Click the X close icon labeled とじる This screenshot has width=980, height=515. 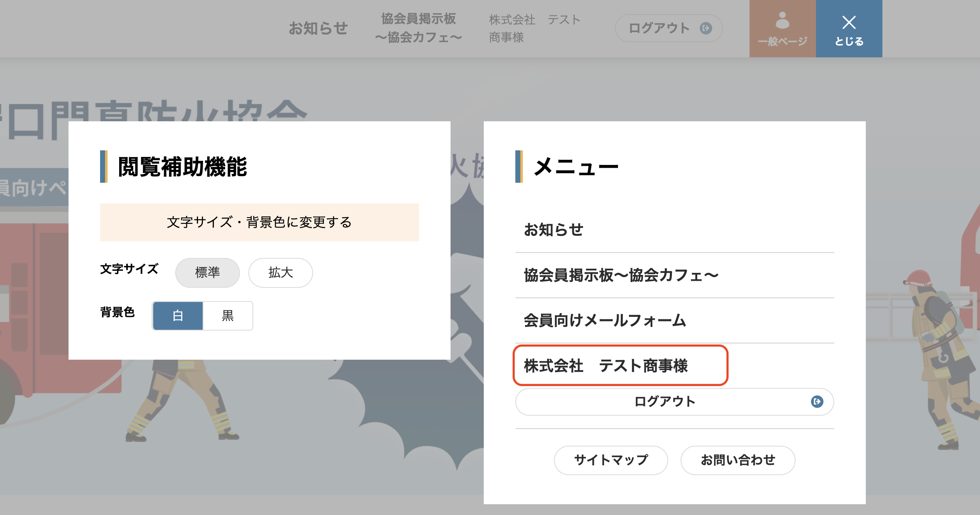tap(849, 22)
